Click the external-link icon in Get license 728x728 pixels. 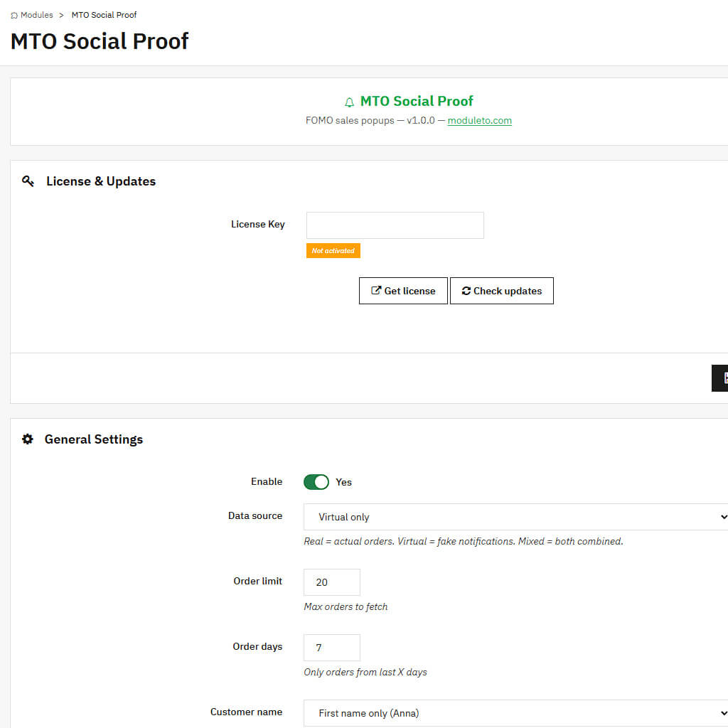click(376, 291)
